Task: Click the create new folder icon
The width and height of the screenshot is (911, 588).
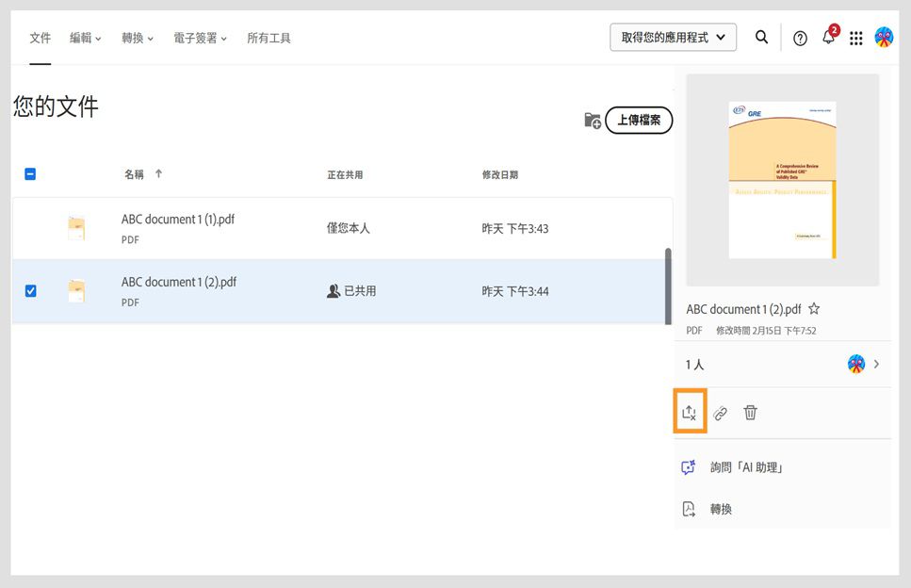Action: (591, 121)
